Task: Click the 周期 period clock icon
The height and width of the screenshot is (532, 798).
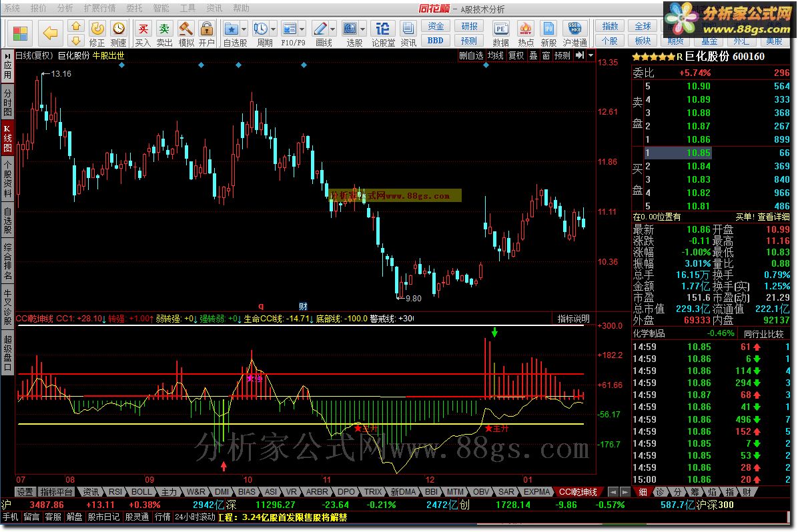Action: coord(261,29)
